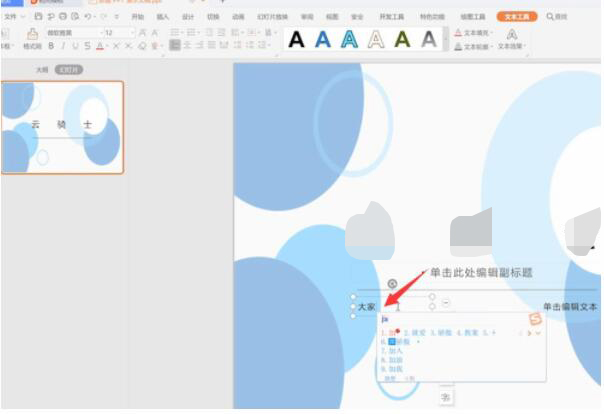The height and width of the screenshot is (414, 604).
Task: Select the highlighted 文本工具 tab
Action: click(x=517, y=17)
